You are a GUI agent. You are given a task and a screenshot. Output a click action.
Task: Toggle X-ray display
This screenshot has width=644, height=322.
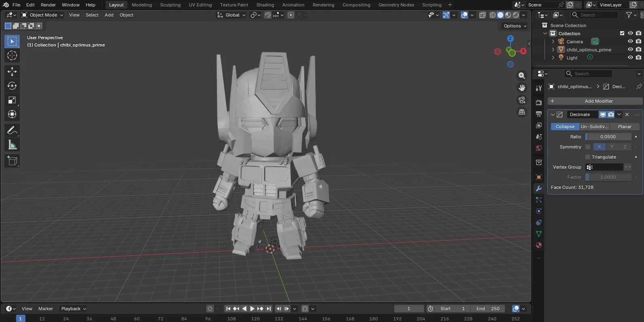point(483,15)
